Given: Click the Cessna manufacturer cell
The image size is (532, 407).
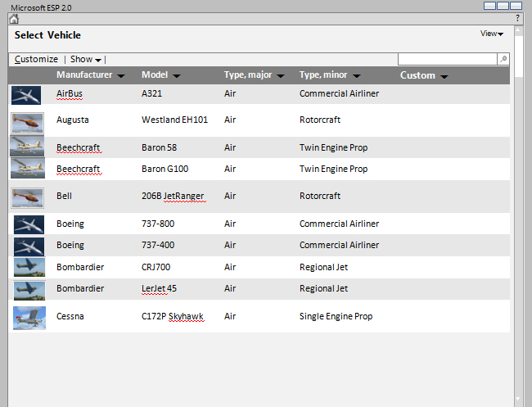Looking at the screenshot, I should [70, 316].
